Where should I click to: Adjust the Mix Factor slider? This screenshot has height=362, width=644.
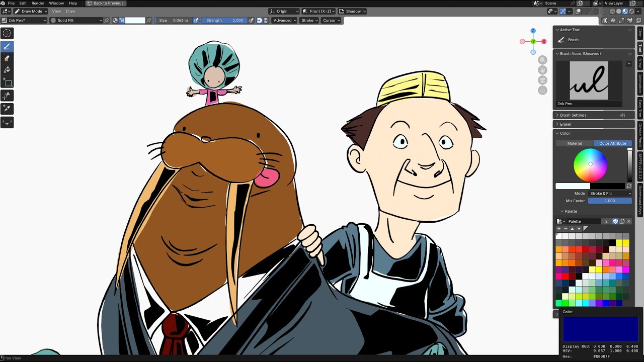tap(610, 201)
